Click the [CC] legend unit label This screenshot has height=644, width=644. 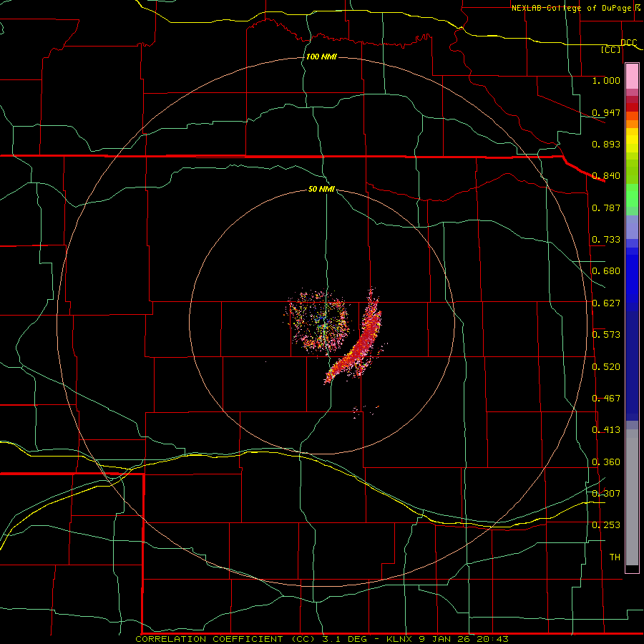coord(610,49)
